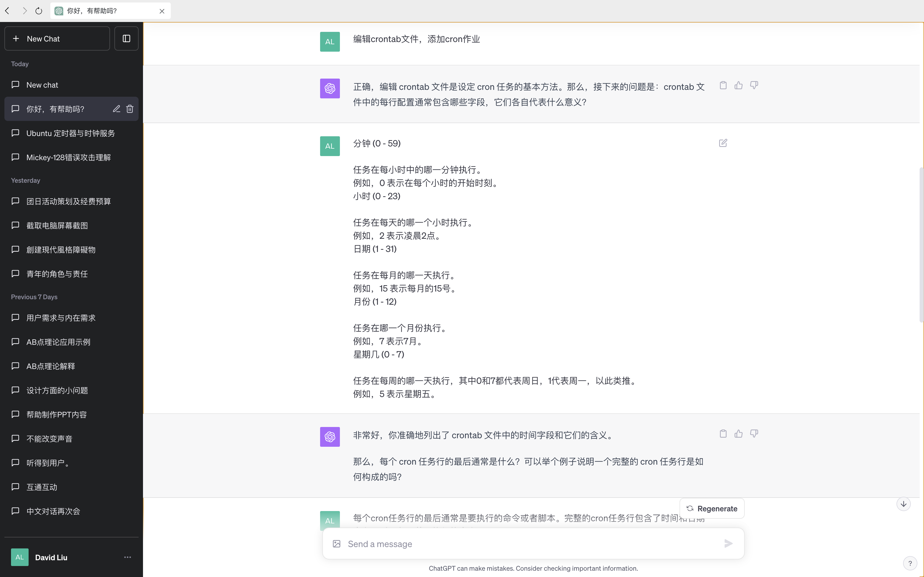Click the image attach icon in message box

pyautogui.click(x=336, y=544)
